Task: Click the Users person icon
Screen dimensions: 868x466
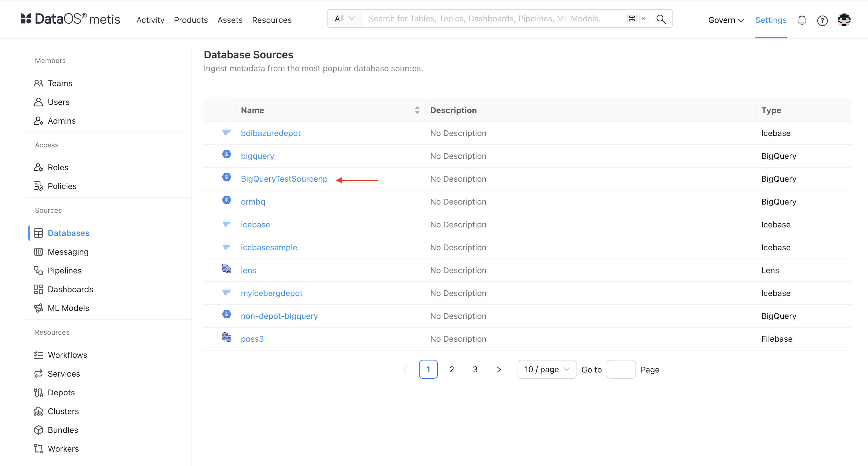Action: [x=38, y=102]
